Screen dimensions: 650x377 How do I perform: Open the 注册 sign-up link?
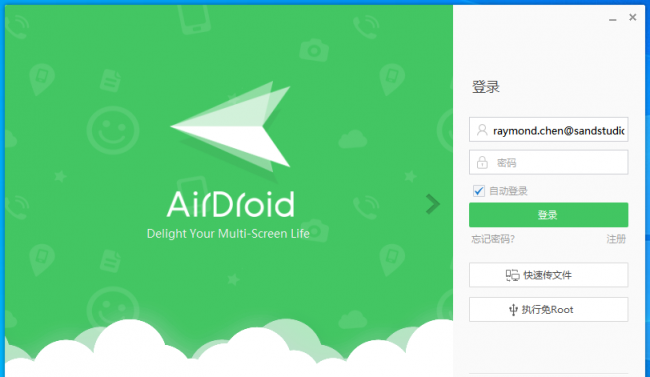(616, 239)
